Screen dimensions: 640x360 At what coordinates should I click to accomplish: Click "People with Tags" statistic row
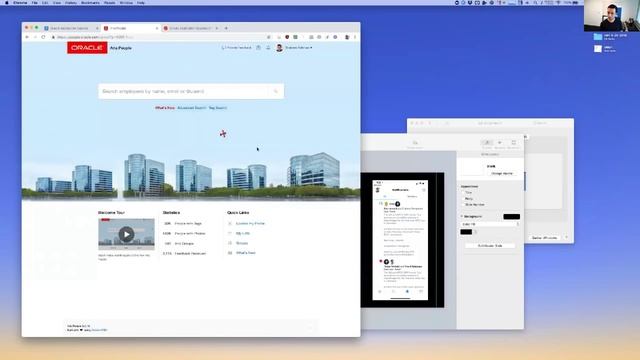point(182,224)
